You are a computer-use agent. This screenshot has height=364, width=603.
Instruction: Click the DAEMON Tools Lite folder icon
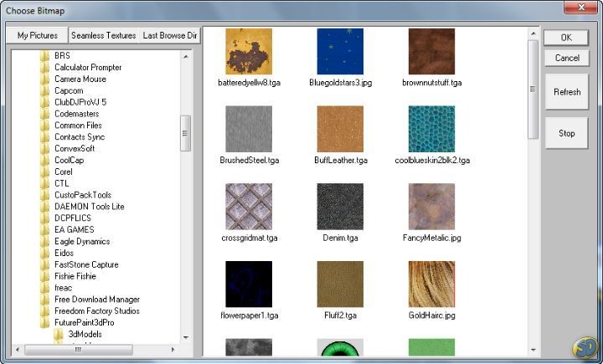click(44, 207)
